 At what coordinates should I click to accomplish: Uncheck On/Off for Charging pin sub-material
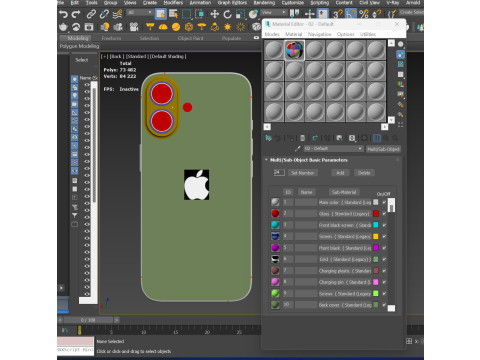click(384, 282)
